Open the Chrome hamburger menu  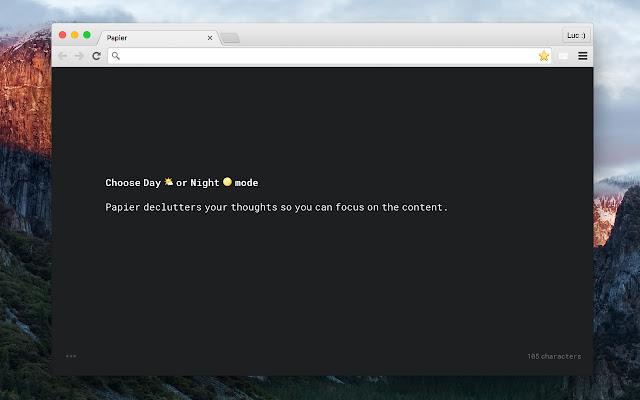[x=583, y=56]
